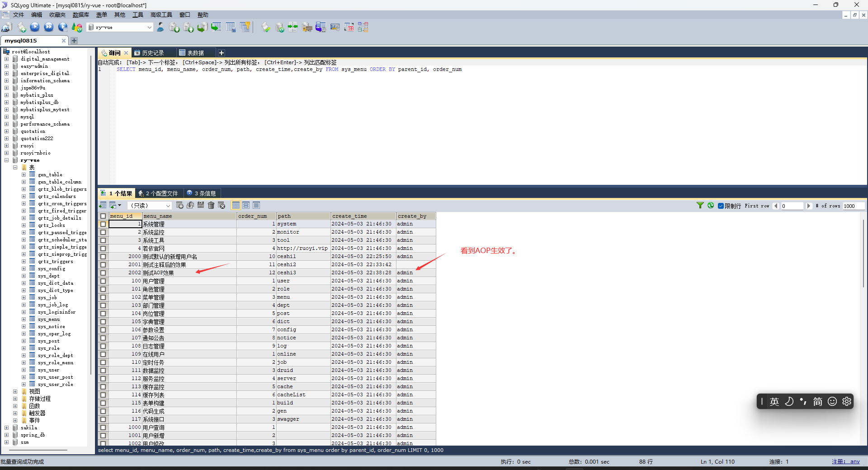The width and height of the screenshot is (868, 470).
Task: Add a new connection tab with plus
Action: pyautogui.click(x=74, y=41)
